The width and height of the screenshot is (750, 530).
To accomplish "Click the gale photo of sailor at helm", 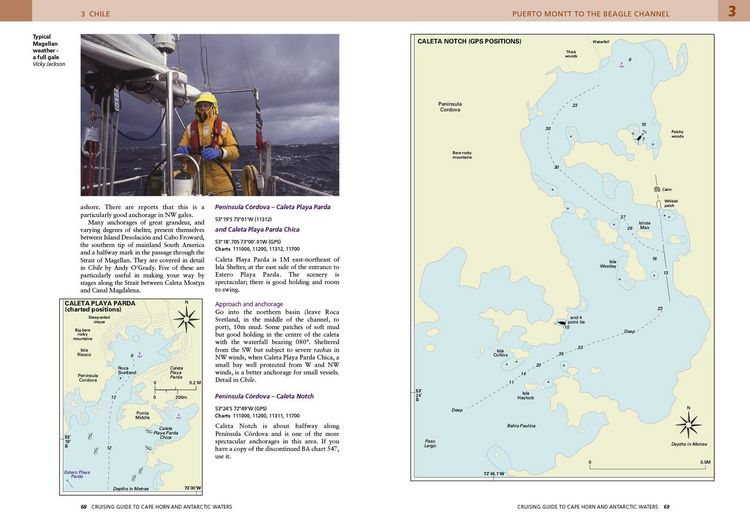I will pos(210,115).
